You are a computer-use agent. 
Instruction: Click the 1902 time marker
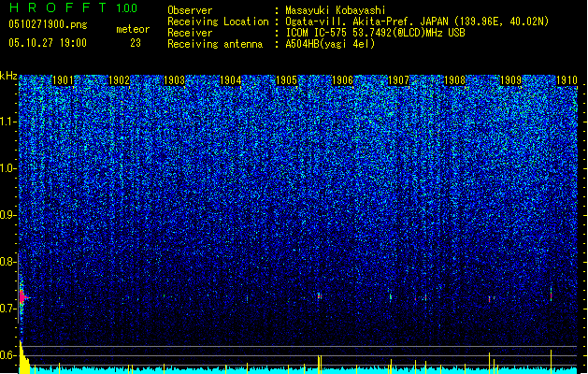tap(119, 80)
